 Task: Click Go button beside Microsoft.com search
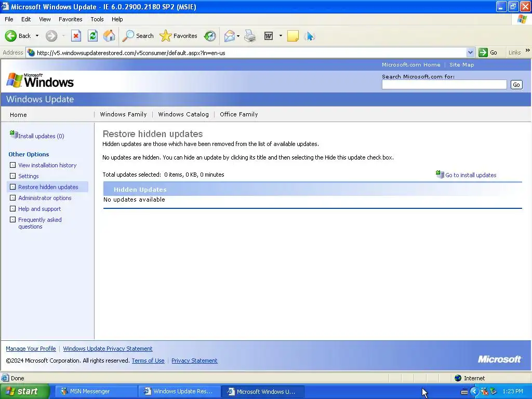(x=516, y=85)
